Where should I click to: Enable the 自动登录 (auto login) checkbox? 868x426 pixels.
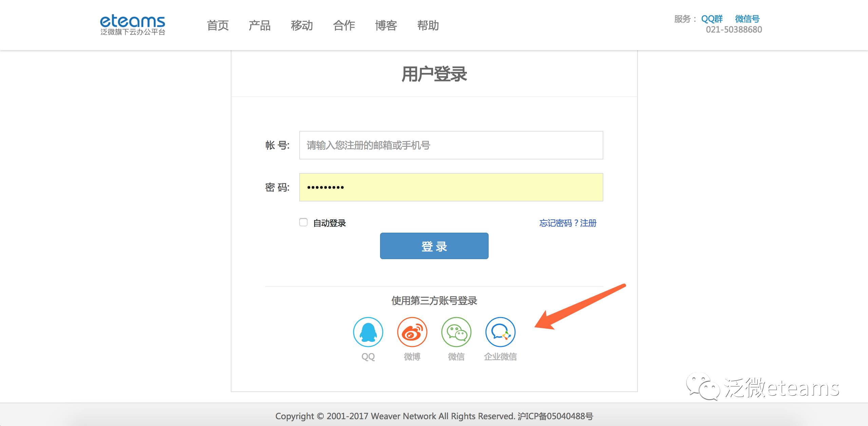(x=303, y=222)
